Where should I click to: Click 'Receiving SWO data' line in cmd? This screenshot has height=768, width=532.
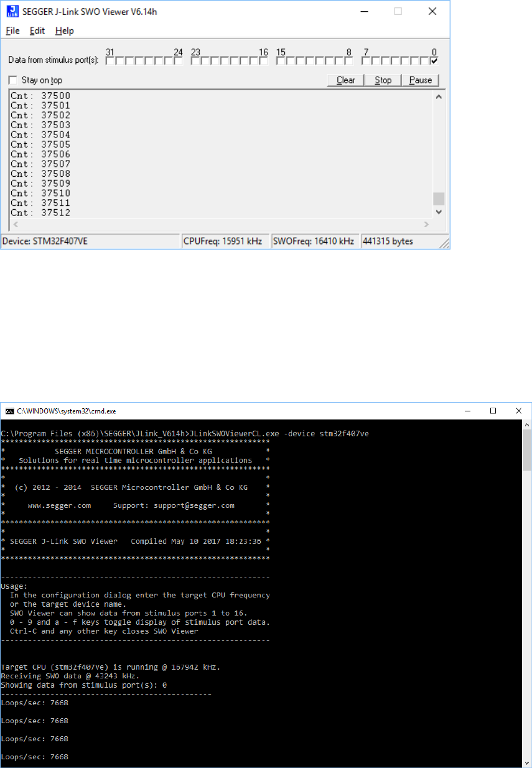point(70,676)
